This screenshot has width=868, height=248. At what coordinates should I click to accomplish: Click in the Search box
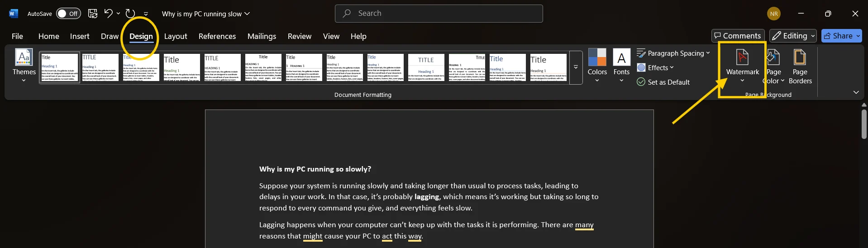(439, 14)
